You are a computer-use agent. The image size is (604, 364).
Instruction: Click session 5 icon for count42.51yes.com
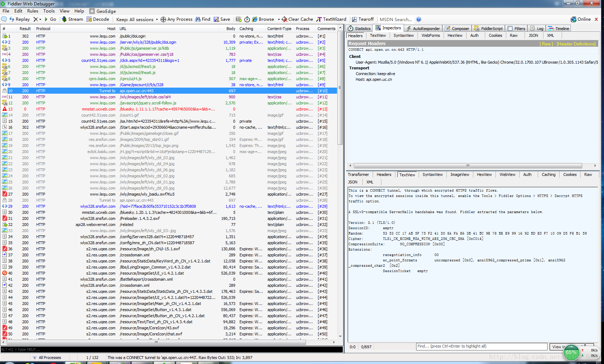(x=5, y=60)
